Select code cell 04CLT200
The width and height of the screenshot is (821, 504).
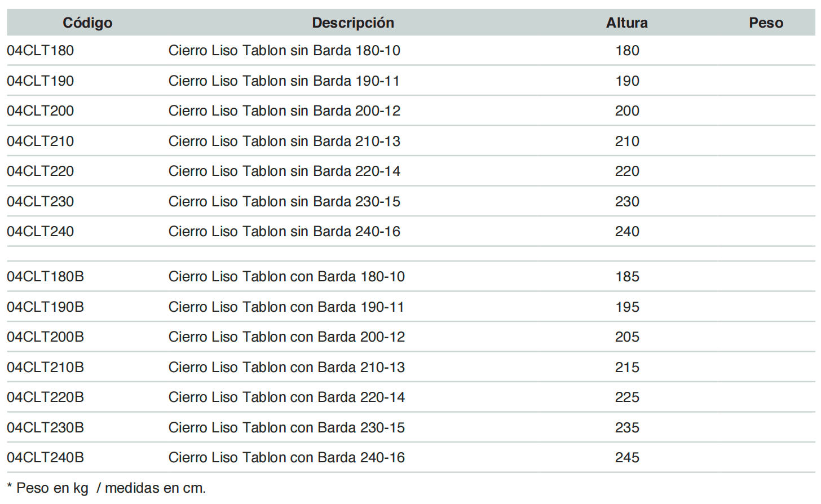[x=41, y=111]
